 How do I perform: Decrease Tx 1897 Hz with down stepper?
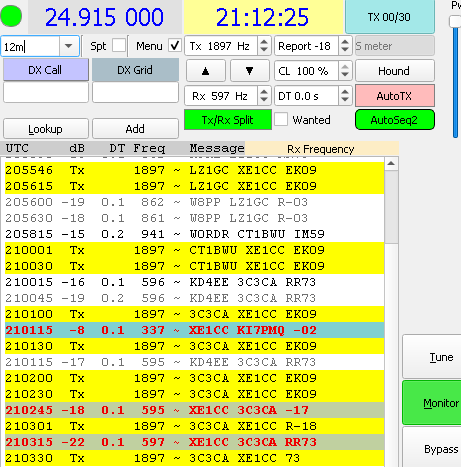[x=264, y=50]
